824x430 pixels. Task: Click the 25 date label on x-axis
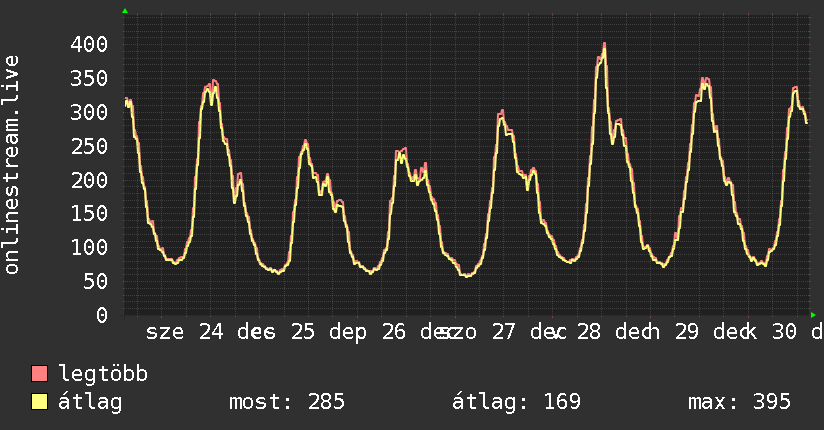[302, 332]
